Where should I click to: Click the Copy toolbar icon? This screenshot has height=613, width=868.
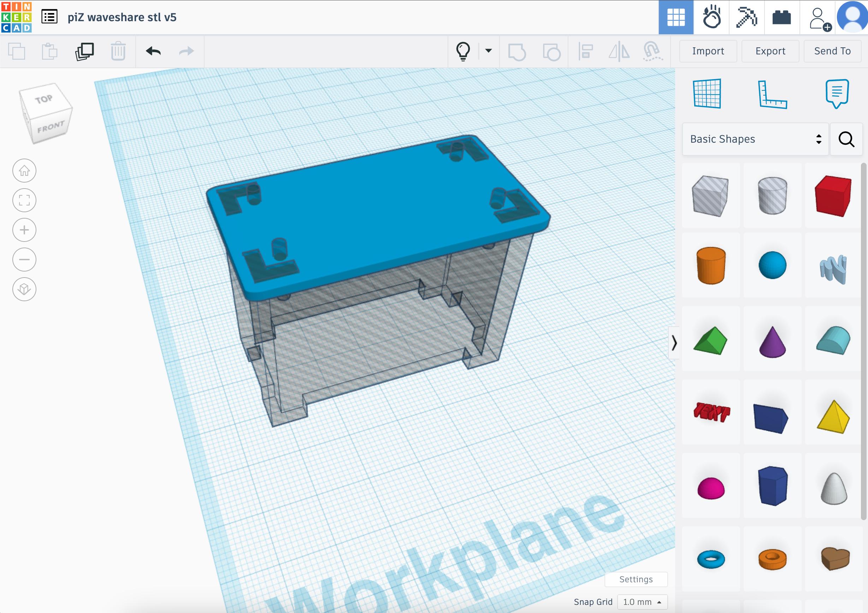[x=17, y=51]
